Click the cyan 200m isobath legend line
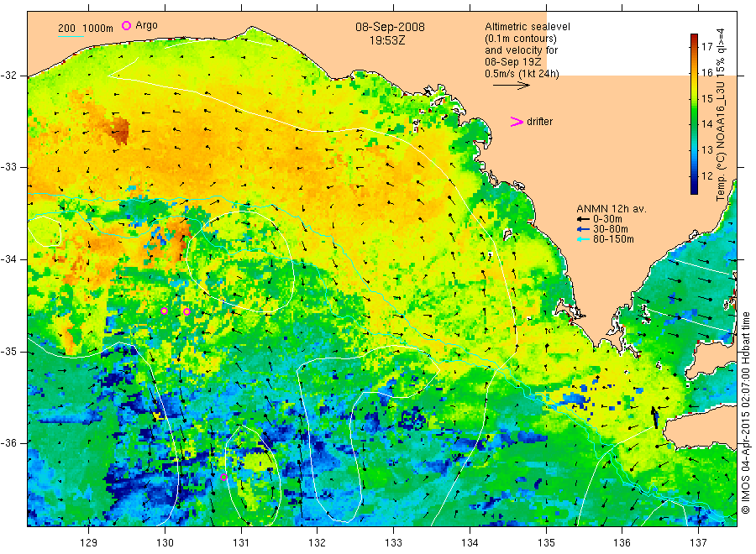The image size is (756, 554). [71, 36]
